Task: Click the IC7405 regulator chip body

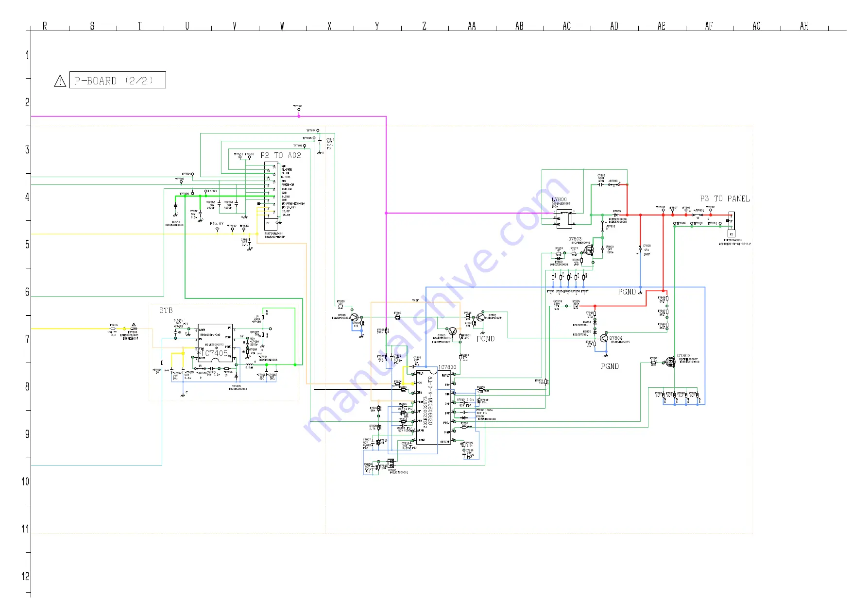Action: (215, 343)
